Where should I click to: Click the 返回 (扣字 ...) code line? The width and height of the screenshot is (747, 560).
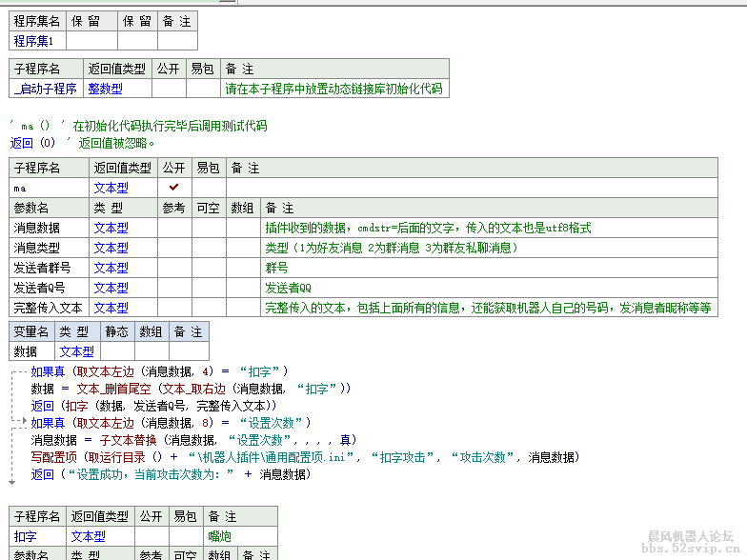coord(153,406)
